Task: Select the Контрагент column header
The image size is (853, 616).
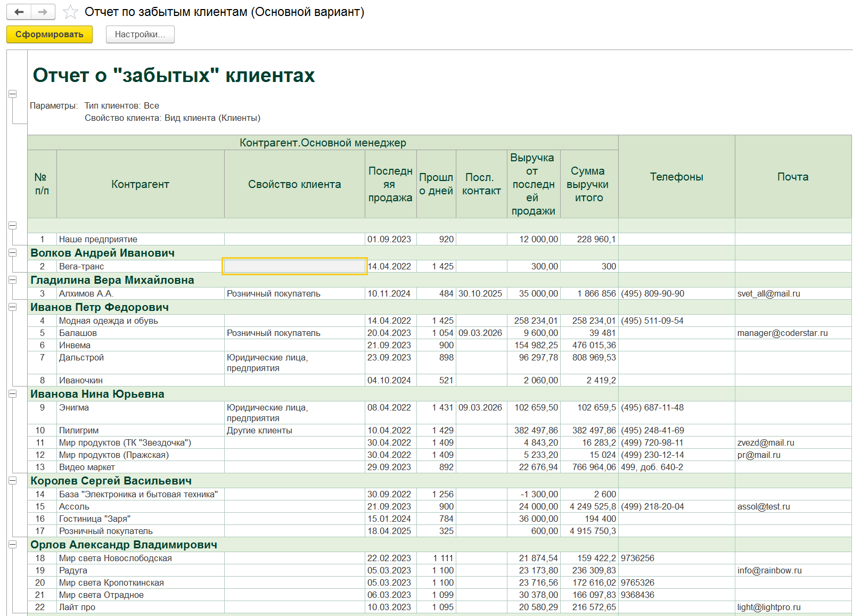Action: coord(140,184)
